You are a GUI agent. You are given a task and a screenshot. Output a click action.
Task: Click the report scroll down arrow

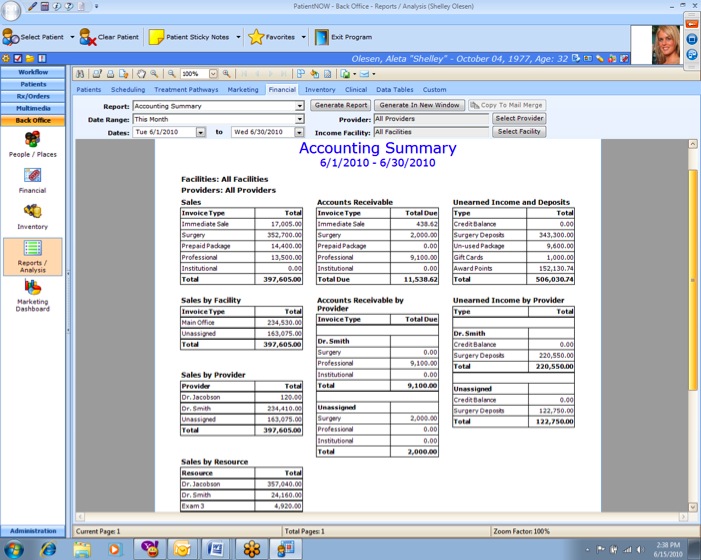click(x=693, y=507)
